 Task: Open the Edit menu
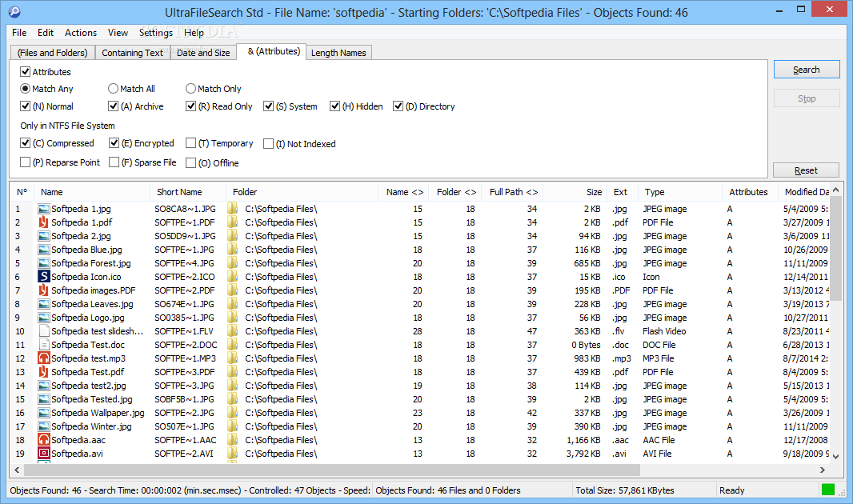(45, 33)
